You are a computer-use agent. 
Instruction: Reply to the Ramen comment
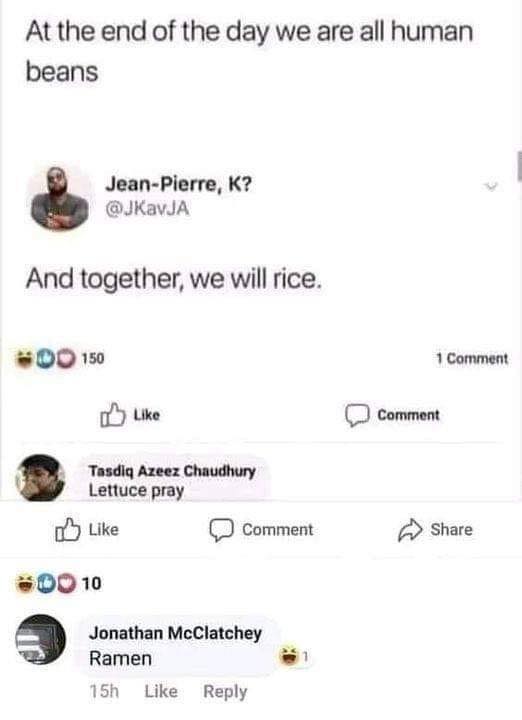[x=225, y=691]
